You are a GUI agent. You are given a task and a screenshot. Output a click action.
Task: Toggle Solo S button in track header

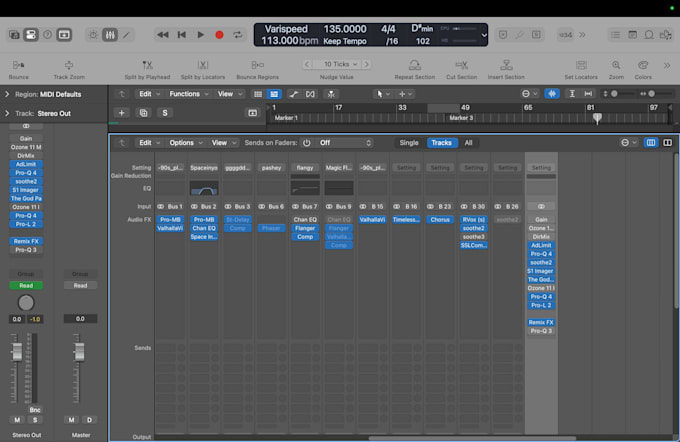click(x=165, y=113)
